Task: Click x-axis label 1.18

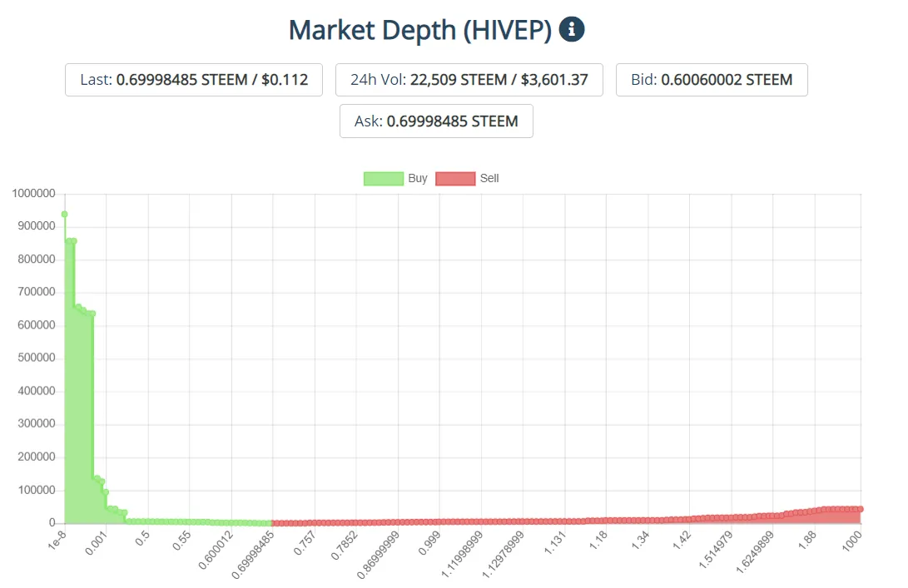Action: coord(598,540)
